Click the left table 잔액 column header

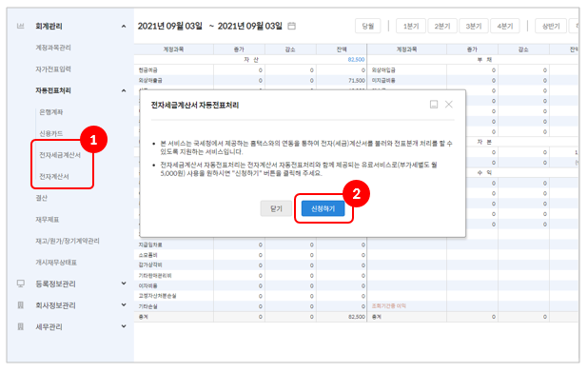[x=342, y=49]
